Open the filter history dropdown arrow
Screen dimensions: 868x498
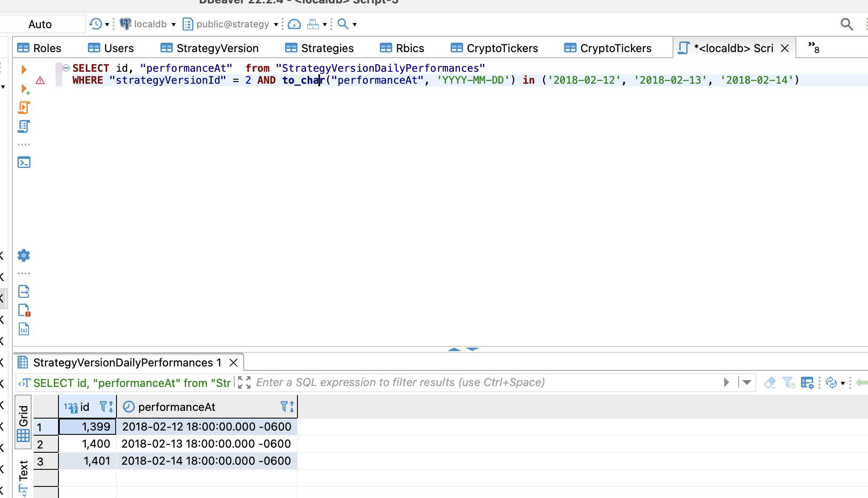pyautogui.click(x=747, y=382)
